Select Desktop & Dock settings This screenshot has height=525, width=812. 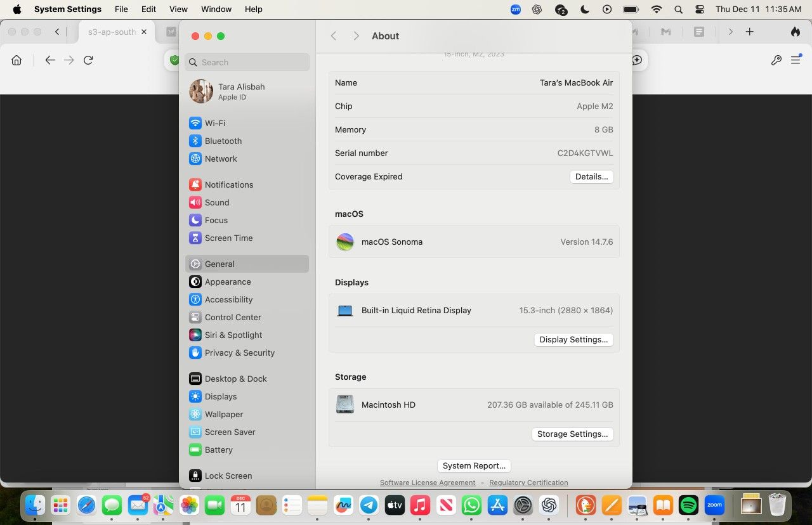click(x=236, y=379)
